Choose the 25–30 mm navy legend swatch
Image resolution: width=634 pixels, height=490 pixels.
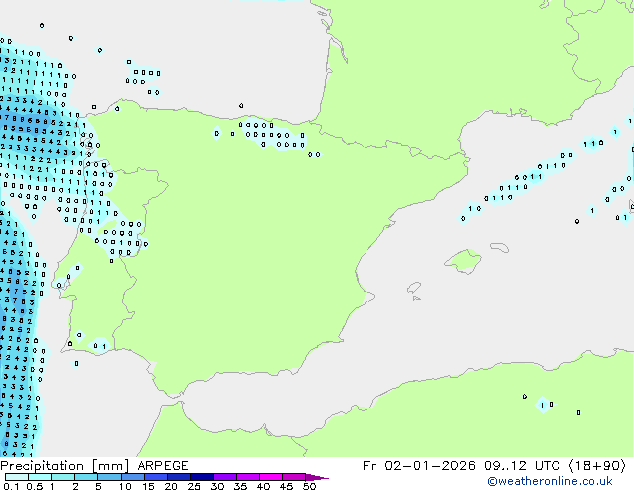[202, 477]
